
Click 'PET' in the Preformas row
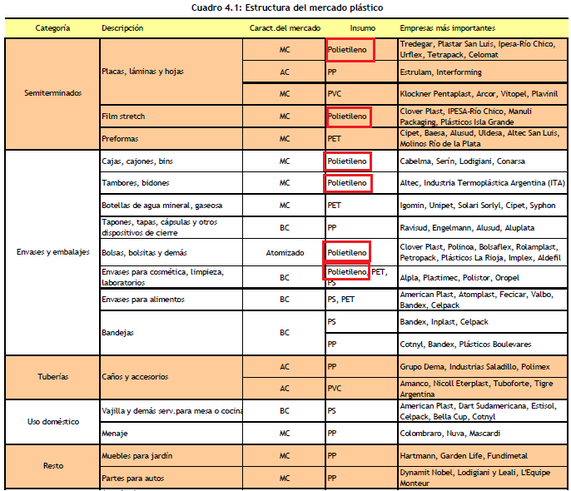pos(334,139)
